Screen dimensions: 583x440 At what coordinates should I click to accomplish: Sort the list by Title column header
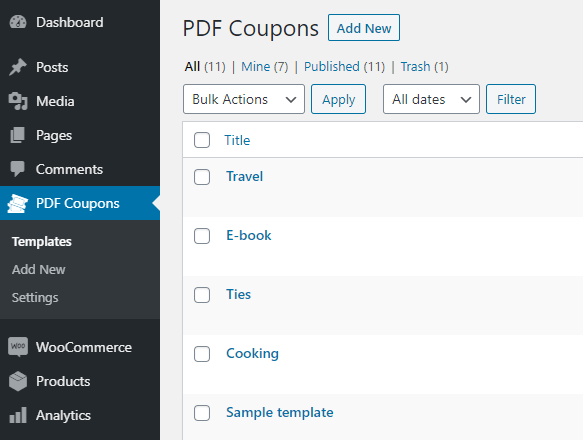237,140
